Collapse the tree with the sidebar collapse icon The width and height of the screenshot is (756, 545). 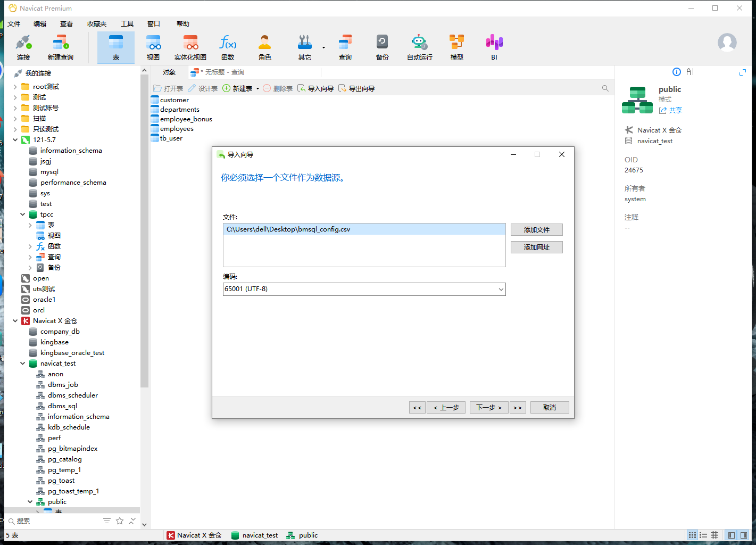point(132,521)
